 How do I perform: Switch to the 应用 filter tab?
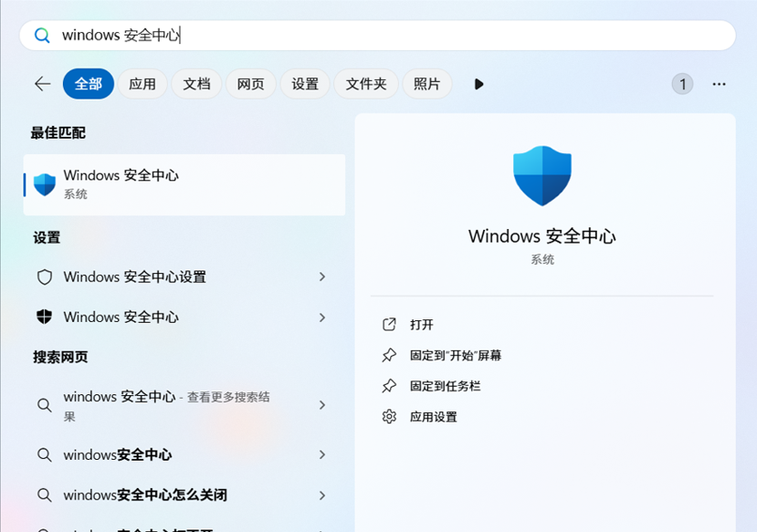click(142, 84)
